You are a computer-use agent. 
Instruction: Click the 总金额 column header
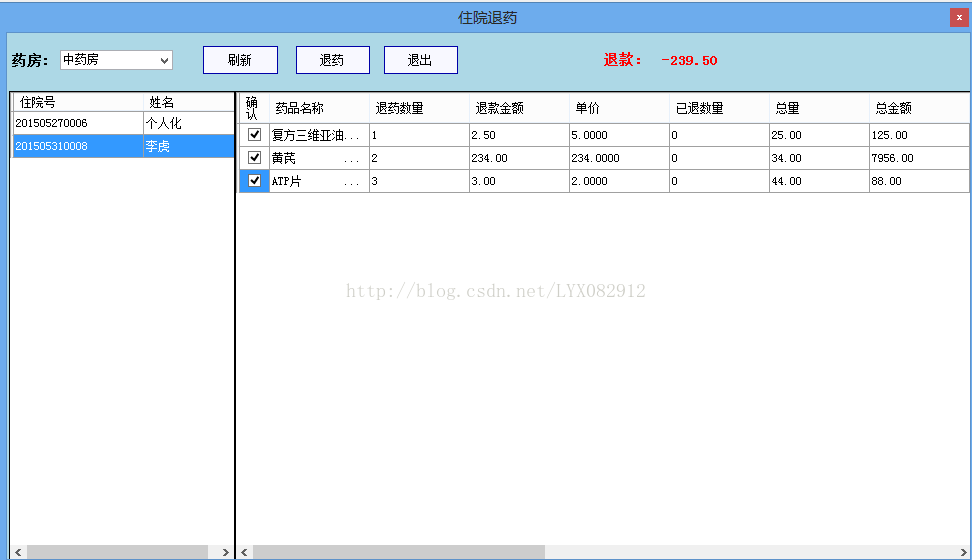[x=919, y=108]
